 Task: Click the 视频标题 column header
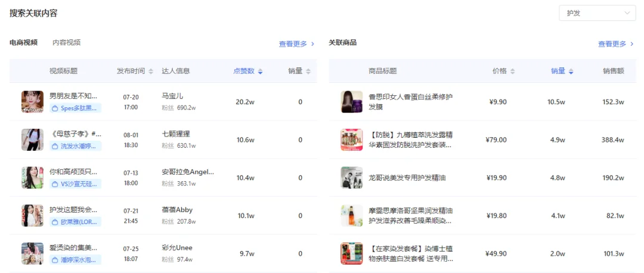63,71
